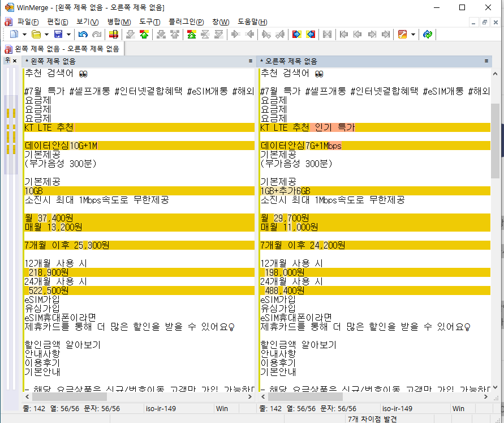The height and width of the screenshot is (423, 504).
Task: Minimize the inner document window
Action: (473, 23)
